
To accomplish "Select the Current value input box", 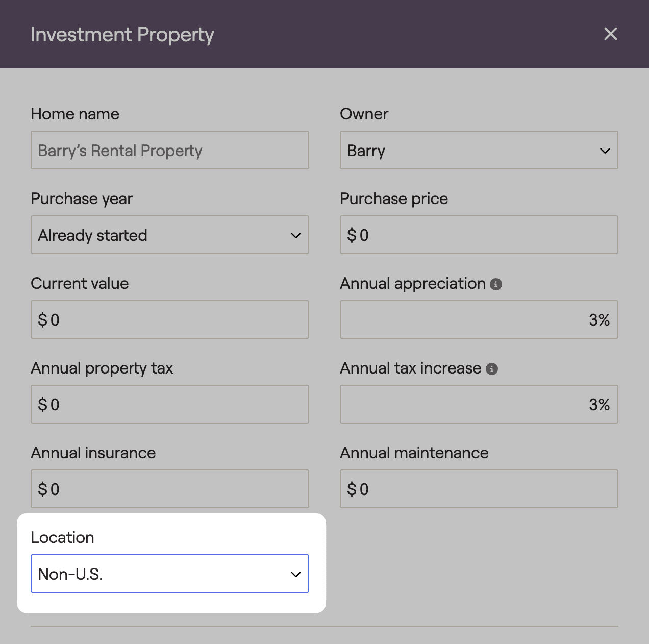I will coord(169,320).
